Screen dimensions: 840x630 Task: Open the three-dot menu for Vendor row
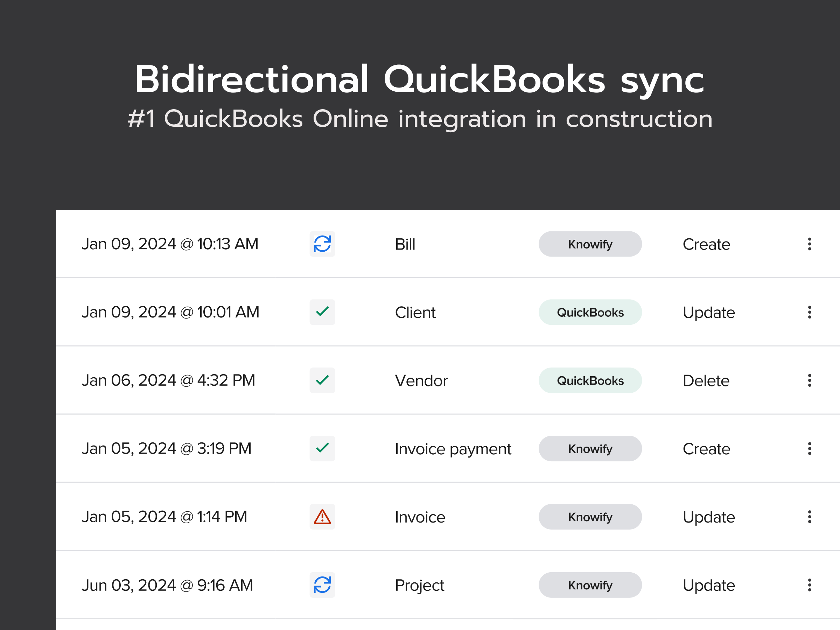(x=810, y=380)
